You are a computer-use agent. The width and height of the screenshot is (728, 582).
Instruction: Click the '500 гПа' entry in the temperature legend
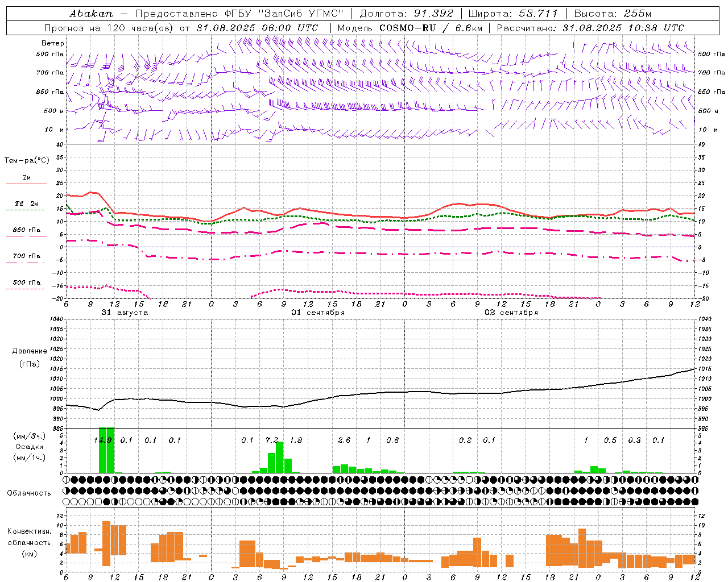pos(27,282)
